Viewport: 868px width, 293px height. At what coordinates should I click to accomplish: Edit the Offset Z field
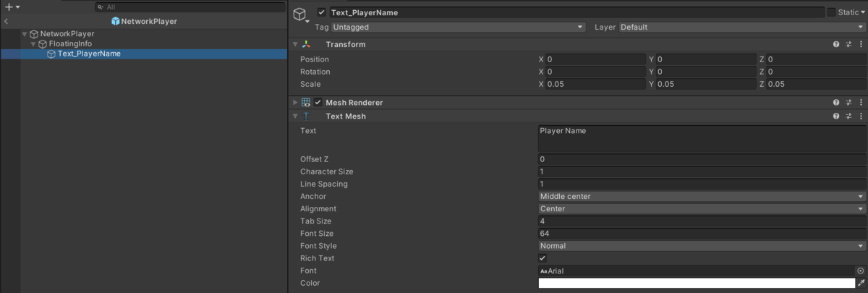point(702,159)
